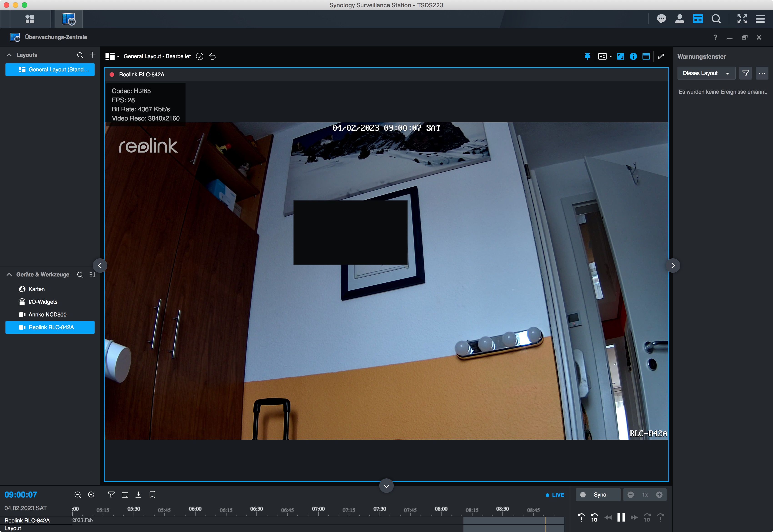Undo layout changes with revert arrow
This screenshot has height=532, width=773.
click(212, 56)
